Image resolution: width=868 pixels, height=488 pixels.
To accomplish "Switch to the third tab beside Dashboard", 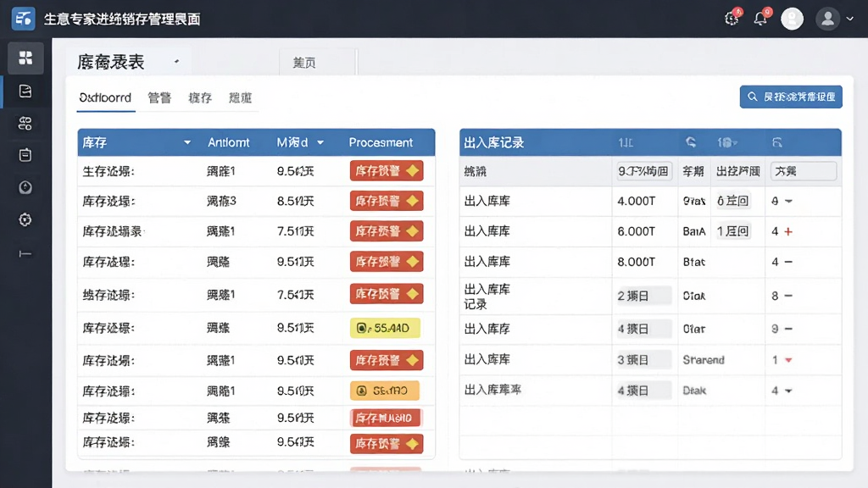I will (200, 98).
